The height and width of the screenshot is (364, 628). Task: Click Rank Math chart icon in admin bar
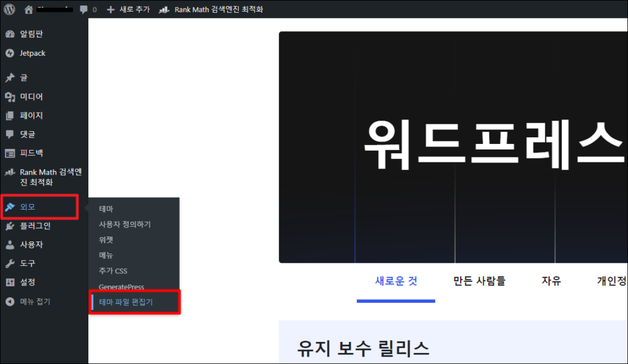(164, 10)
